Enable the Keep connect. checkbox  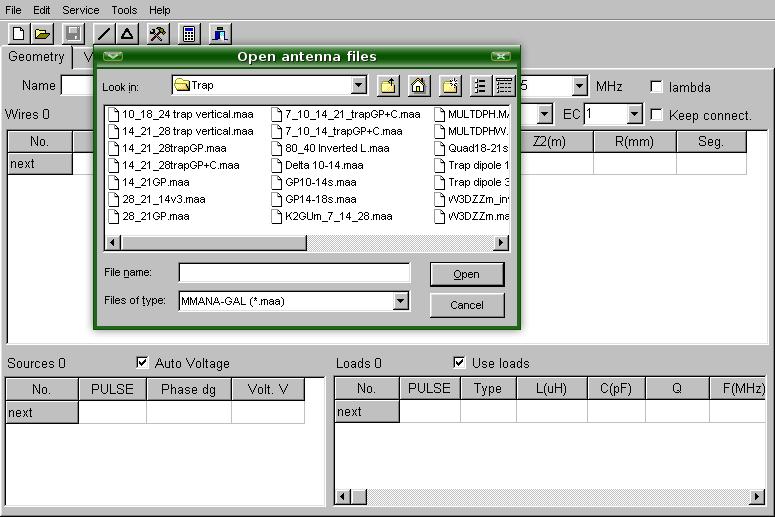click(x=657, y=115)
